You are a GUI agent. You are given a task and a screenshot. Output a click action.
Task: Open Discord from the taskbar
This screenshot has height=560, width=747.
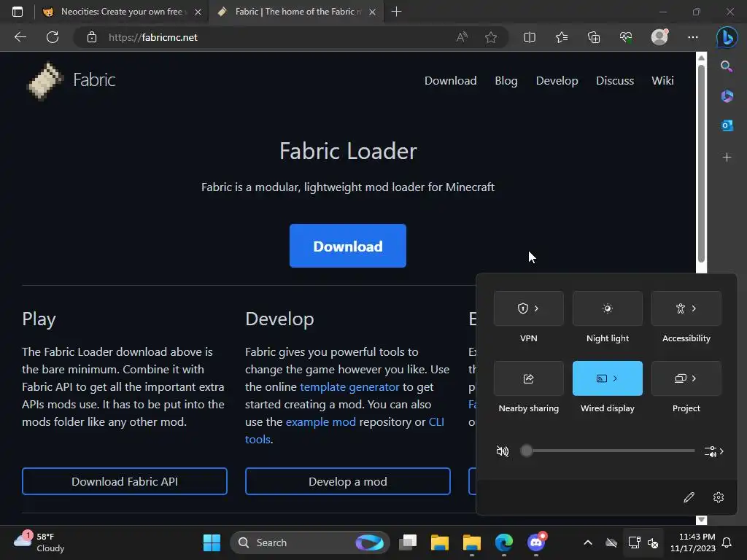(536, 542)
